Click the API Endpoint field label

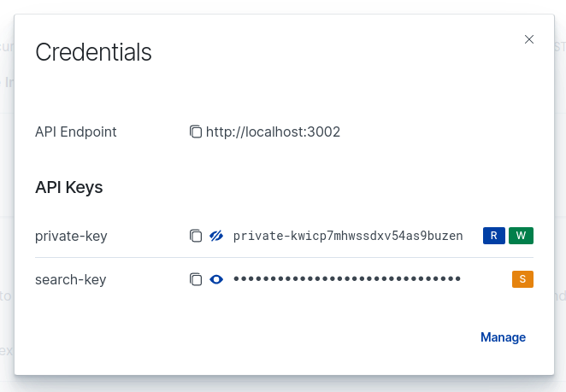pos(76,132)
